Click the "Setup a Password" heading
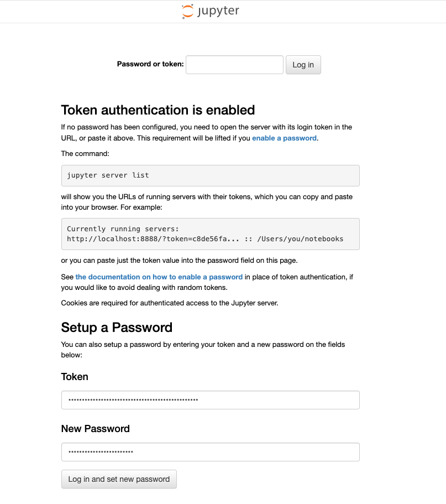446x504 pixels. click(x=117, y=327)
